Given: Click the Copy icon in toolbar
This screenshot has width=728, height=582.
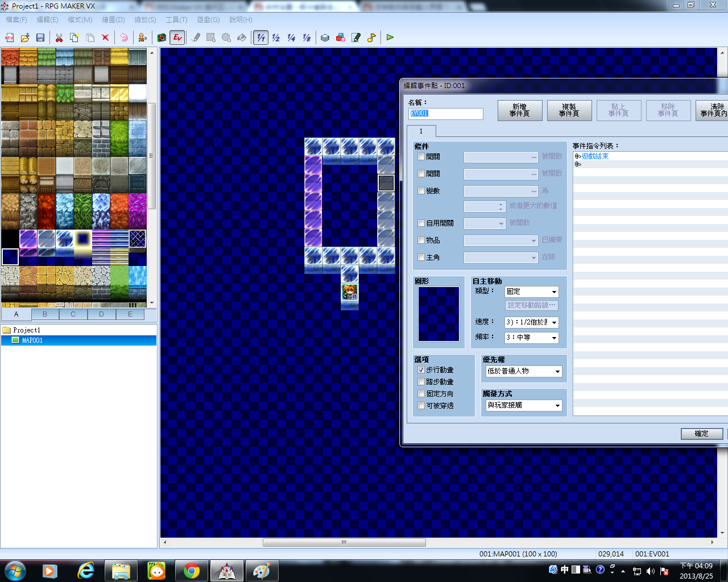Looking at the screenshot, I should (75, 38).
